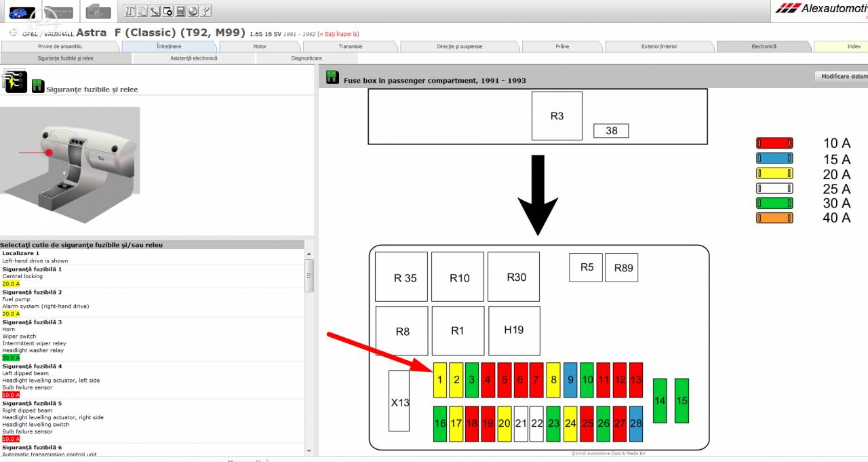Click the round disc toolbar icon

coord(193,11)
